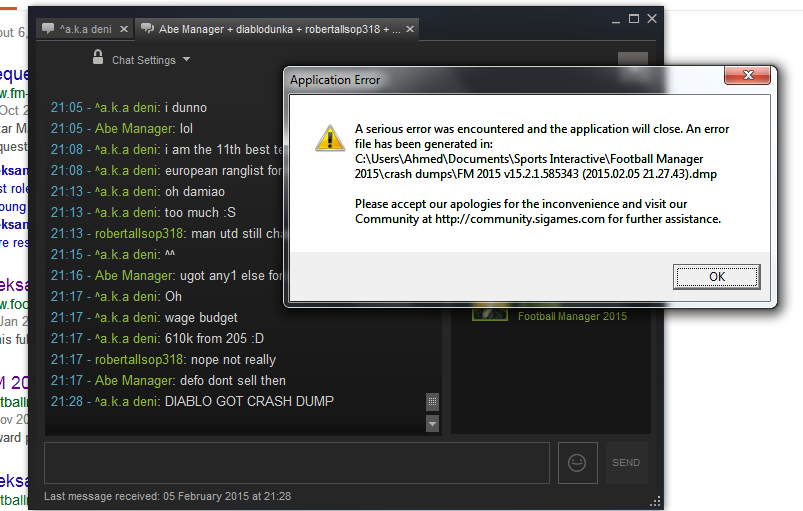Click the SEND button
The width and height of the screenshot is (803, 511).
[626, 463]
